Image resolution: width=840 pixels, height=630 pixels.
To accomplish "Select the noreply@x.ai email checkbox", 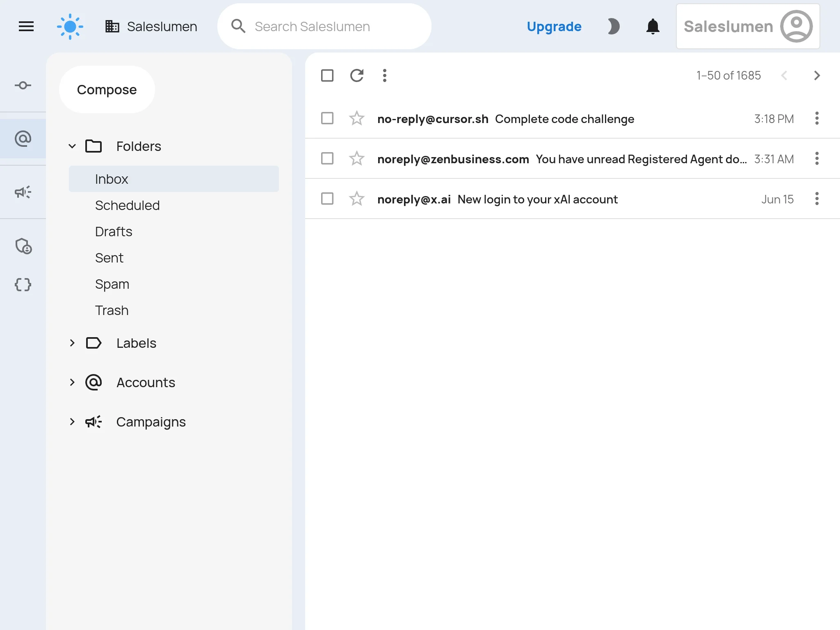I will [327, 199].
